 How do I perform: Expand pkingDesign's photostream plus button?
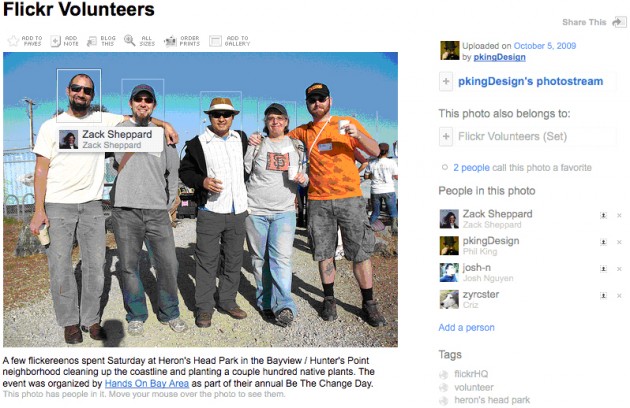(x=446, y=81)
